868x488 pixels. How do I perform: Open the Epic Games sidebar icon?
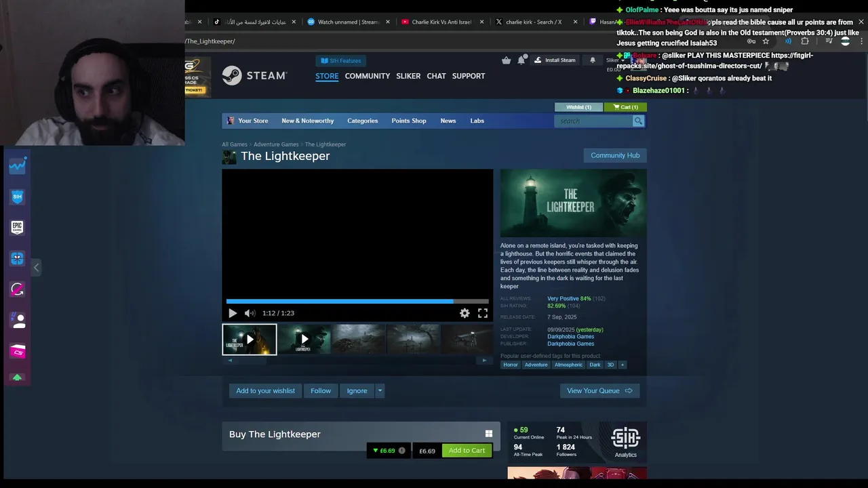[18, 227]
